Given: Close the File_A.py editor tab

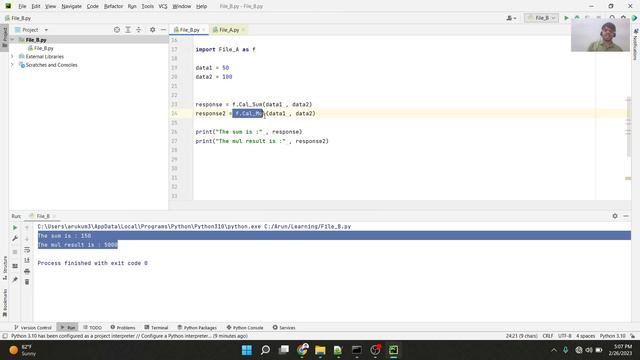Looking at the screenshot, I should [243, 30].
